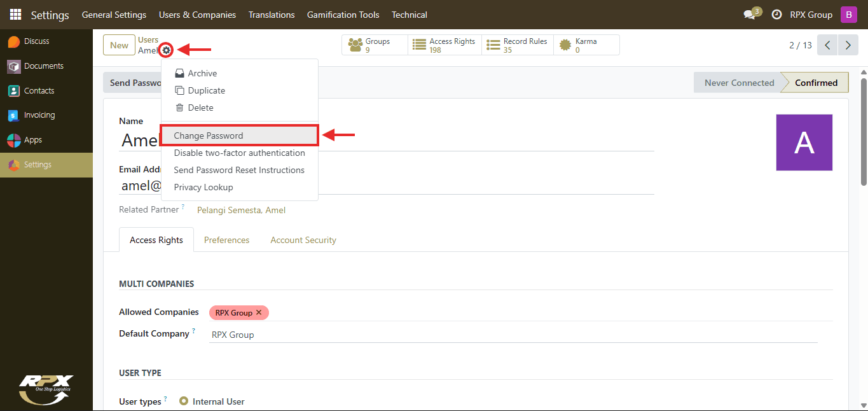Switch to Access Rights tab
Viewport: 868px width, 411px height.
click(x=156, y=240)
